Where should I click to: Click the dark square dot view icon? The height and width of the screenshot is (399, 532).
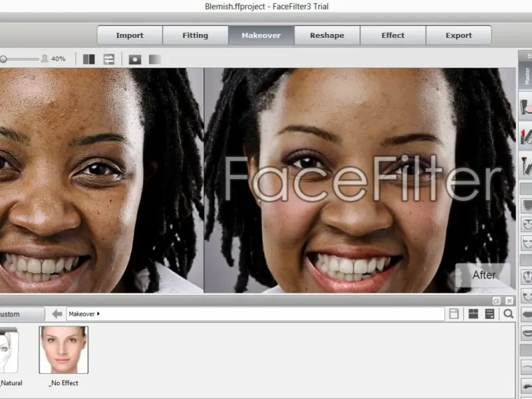(135, 59)
